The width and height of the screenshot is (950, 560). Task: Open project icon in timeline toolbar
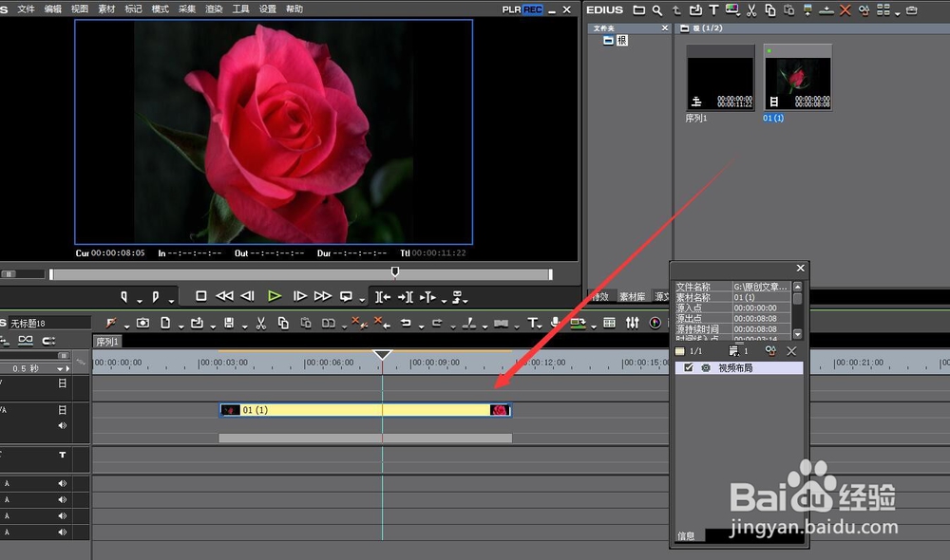pyautogui.click(x=197, y=323)
